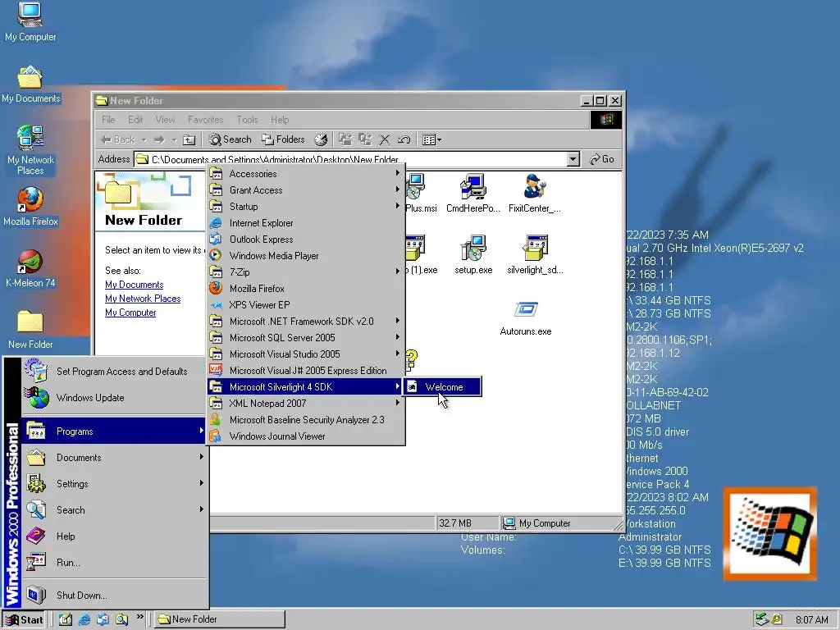Expand Microsoft SQL Server 2005 group
840x630 pixels.
click(305, 337)
